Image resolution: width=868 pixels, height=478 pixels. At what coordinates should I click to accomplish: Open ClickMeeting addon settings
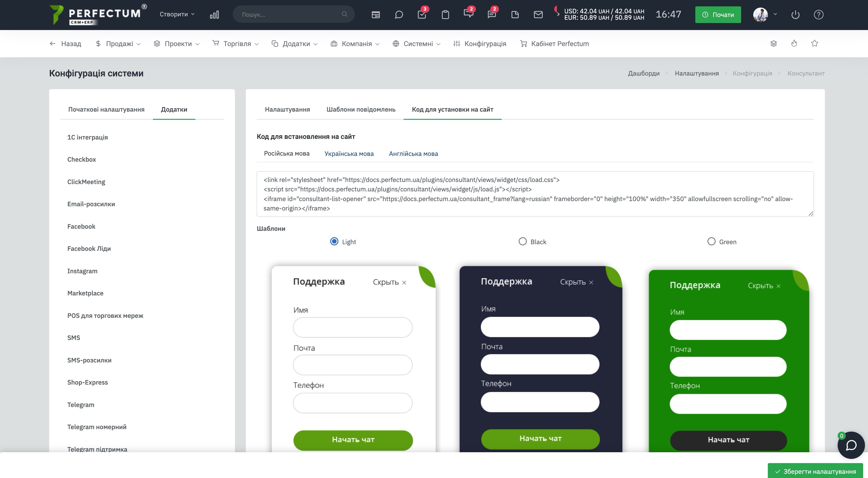(86, 182)
